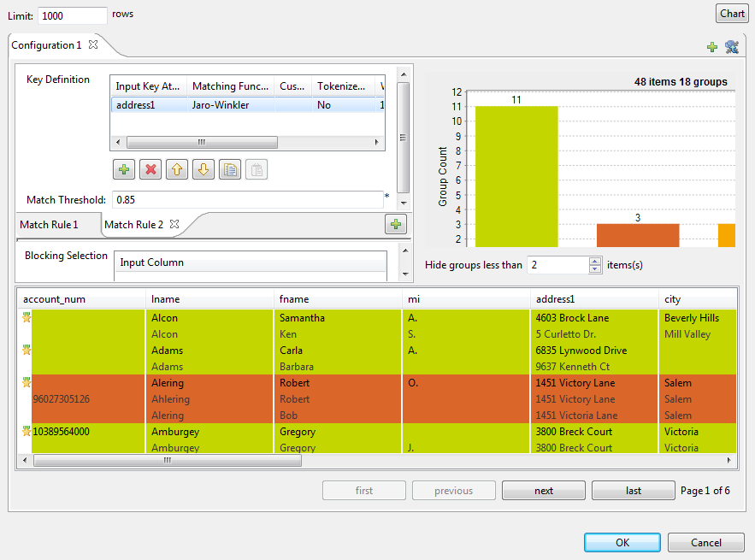Add a new configuration with the plus icon

(x=712, y=47)
